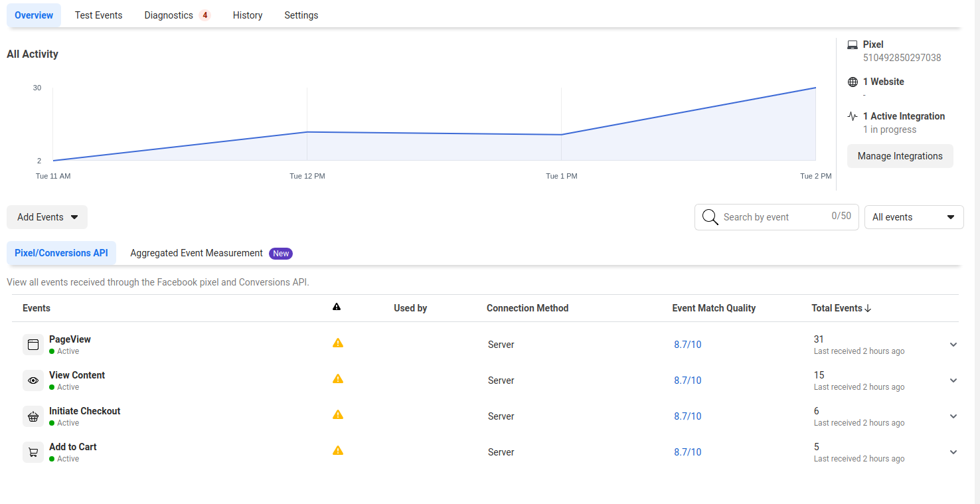Click the search magnifier icon
Image resolution: width=980 pixels, height=504 pixels.
tap(710, 217)
